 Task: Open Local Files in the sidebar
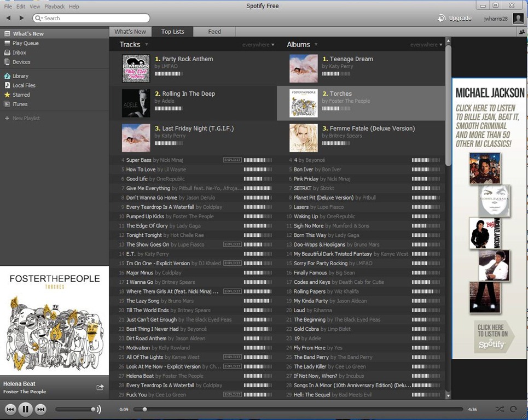point(55,85)
